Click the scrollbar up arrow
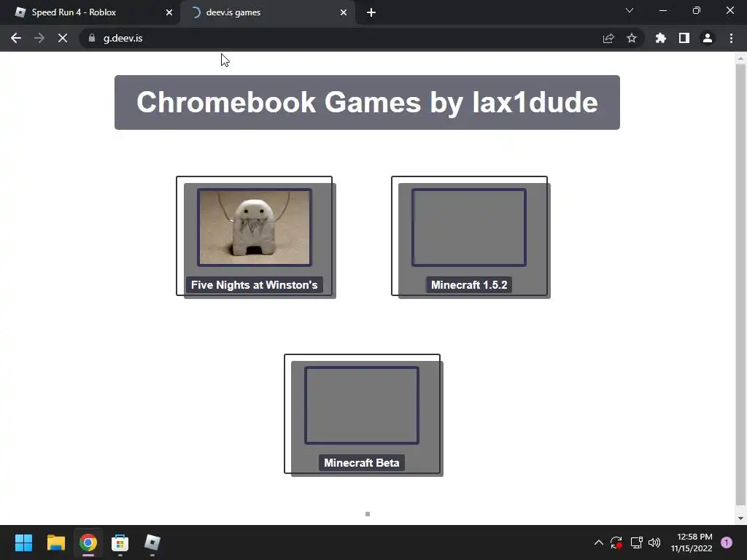Viewport: 747px width, 560px height. point(740,58)
